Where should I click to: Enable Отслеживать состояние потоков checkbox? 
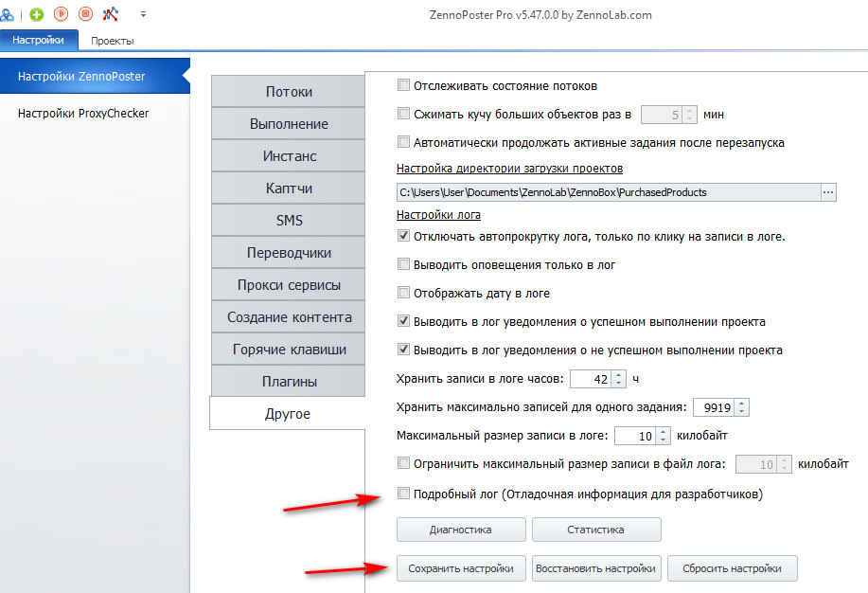pyautogui.click(x=403, y=85)
